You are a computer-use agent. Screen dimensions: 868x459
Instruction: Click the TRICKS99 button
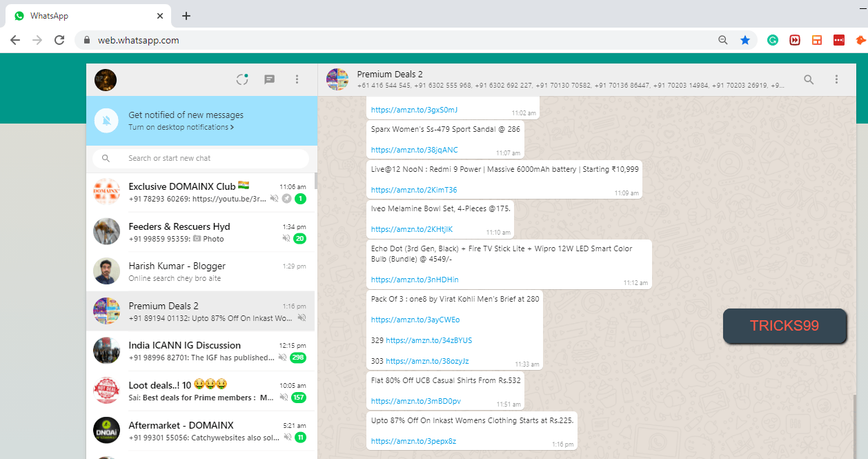click(785, 326)
